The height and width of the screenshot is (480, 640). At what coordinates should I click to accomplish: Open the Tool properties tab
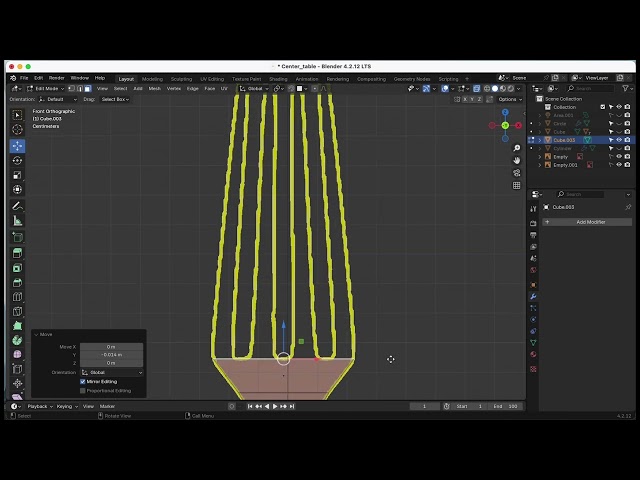pos(533,209)
